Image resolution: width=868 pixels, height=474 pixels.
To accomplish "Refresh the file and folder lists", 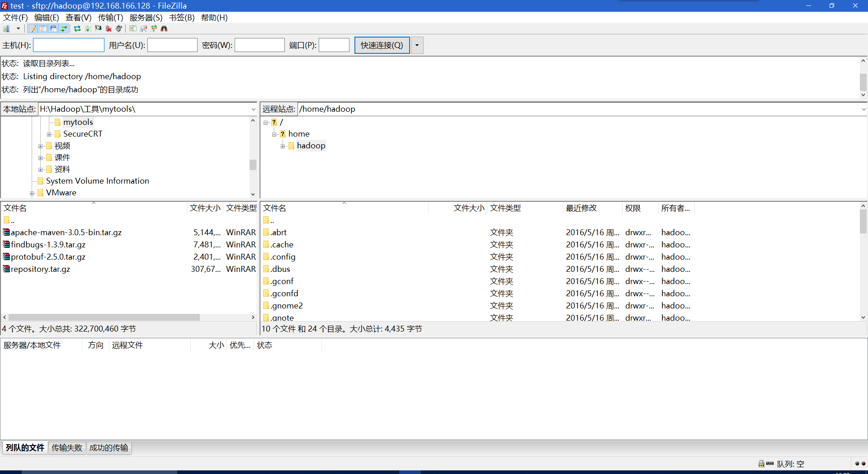I will click(x=77, y=28).
